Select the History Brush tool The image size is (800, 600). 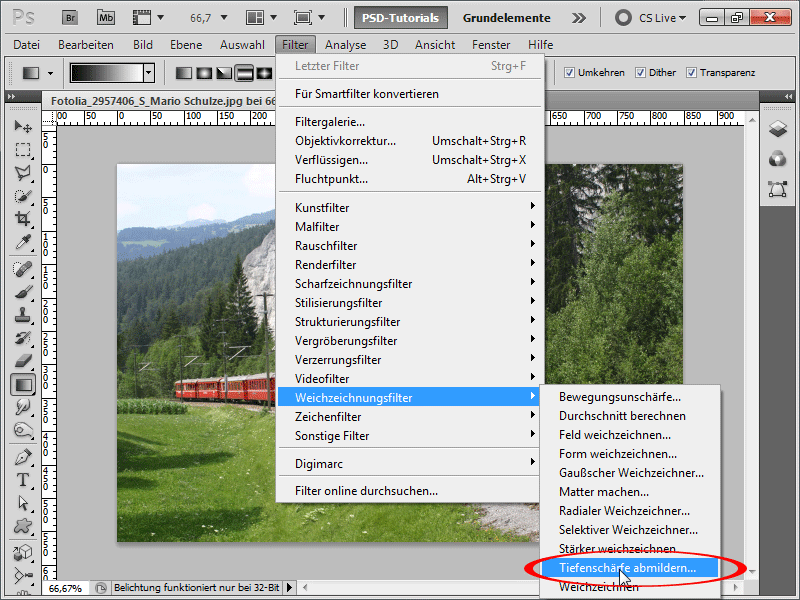[x=22, y=338]
